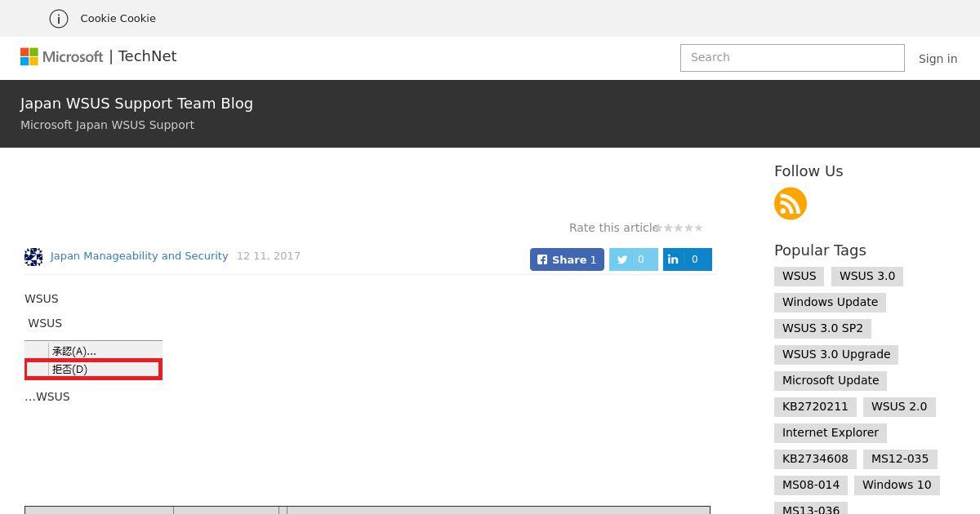Viewport: 980px width, 514px height.
Task: Subscribe via the orange RSS feed icon
Action: coord(791,204)
